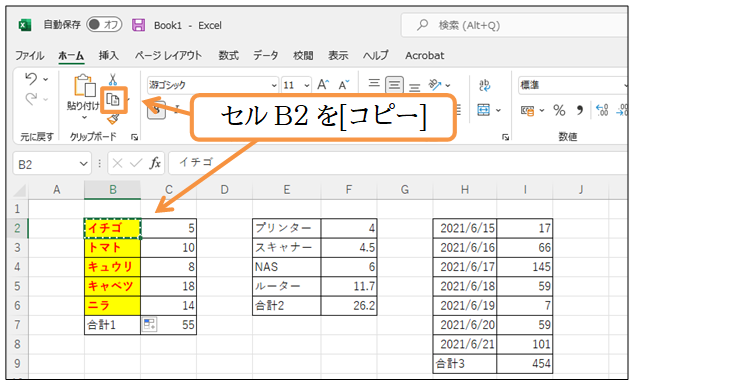The image size is (756, 384).
Task: Increase font size with larger A icon
Action: pos(323,85)
